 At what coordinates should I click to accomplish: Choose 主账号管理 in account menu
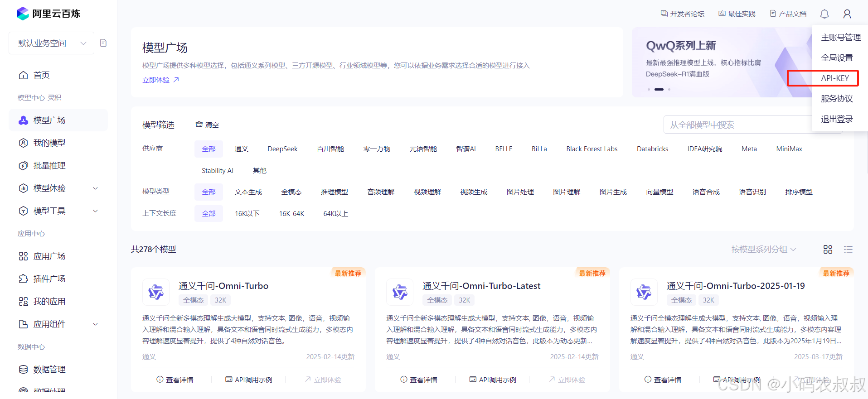pos(841,38)
